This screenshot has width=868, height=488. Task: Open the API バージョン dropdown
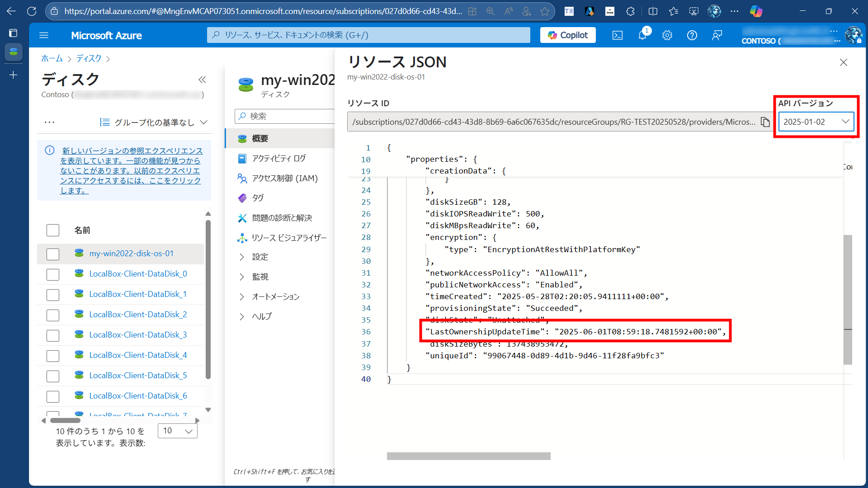[816, 122]
